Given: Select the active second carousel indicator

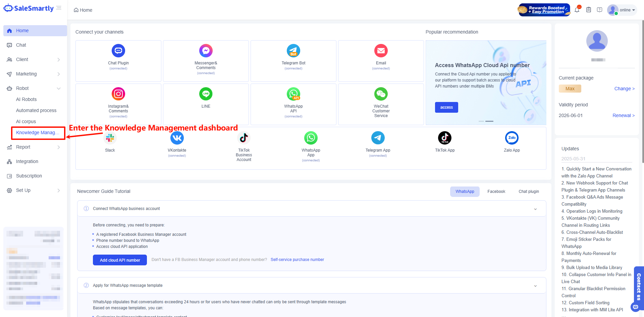Looking at the screenshot, I should [489, 121].
